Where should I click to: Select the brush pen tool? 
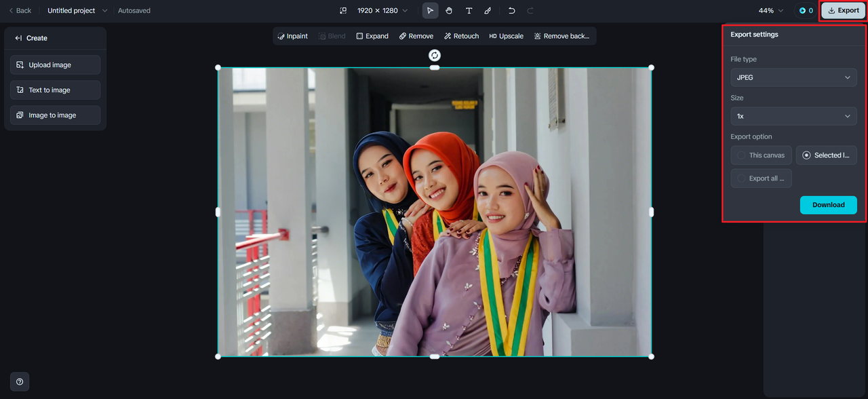tap(488, 11)
